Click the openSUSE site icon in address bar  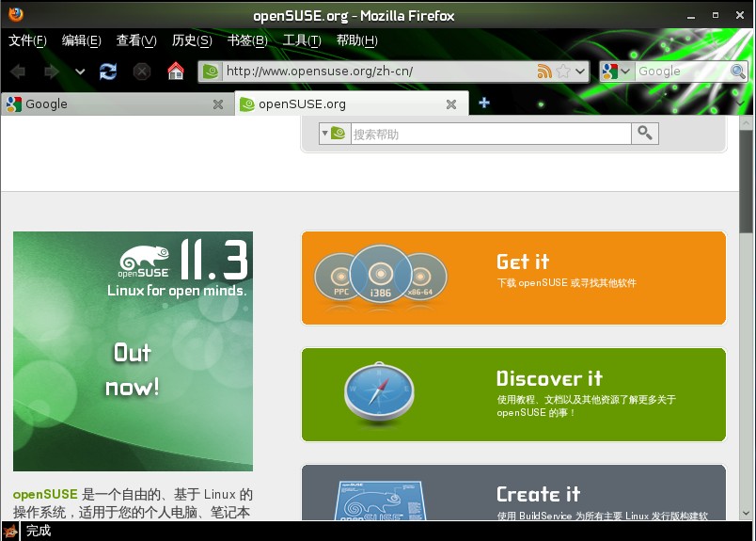pos(211,72)
